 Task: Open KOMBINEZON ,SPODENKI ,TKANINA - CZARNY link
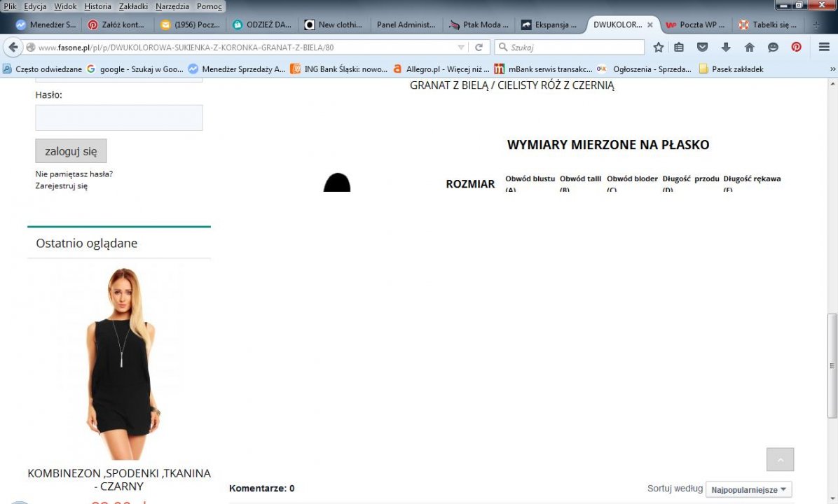coord(119,479)
